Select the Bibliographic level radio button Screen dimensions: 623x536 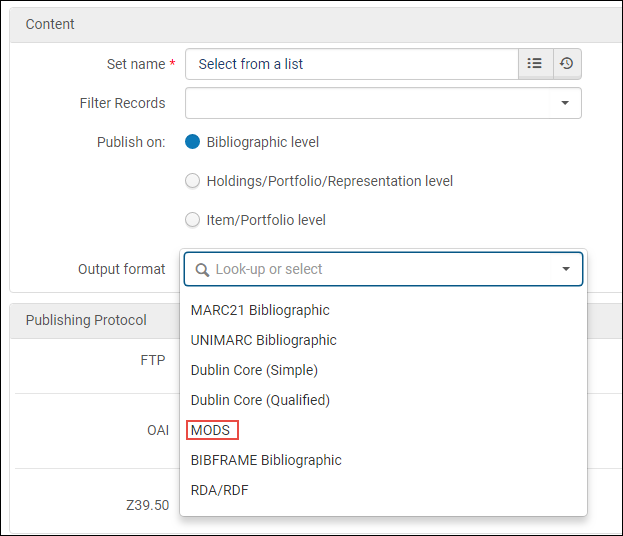click(x=193, y=142)
